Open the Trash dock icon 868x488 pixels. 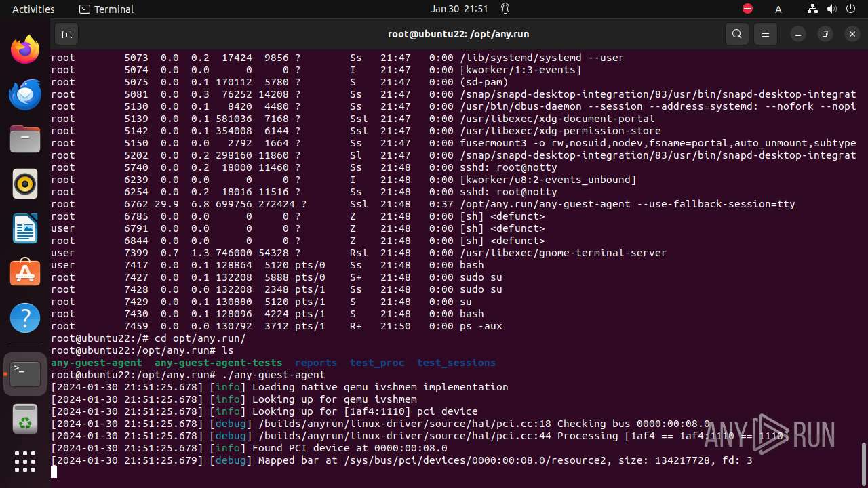pyautogui.click(x=25, y=418)
